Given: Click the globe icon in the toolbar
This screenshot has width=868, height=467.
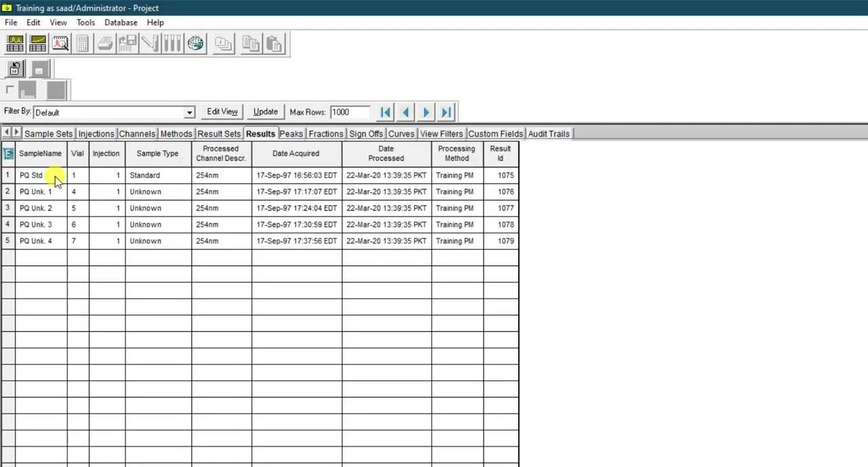Looking at the screenshot, I should [x=195, y=44].
